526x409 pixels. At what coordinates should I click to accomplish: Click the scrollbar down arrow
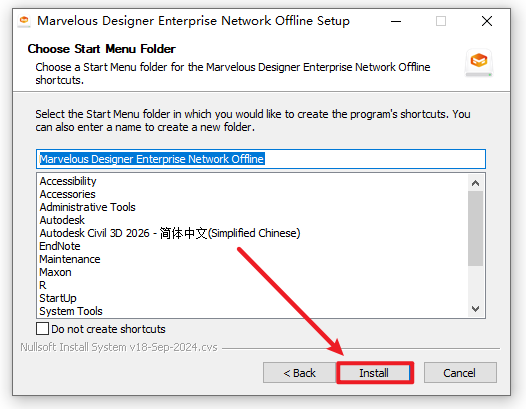click(475, 309)
